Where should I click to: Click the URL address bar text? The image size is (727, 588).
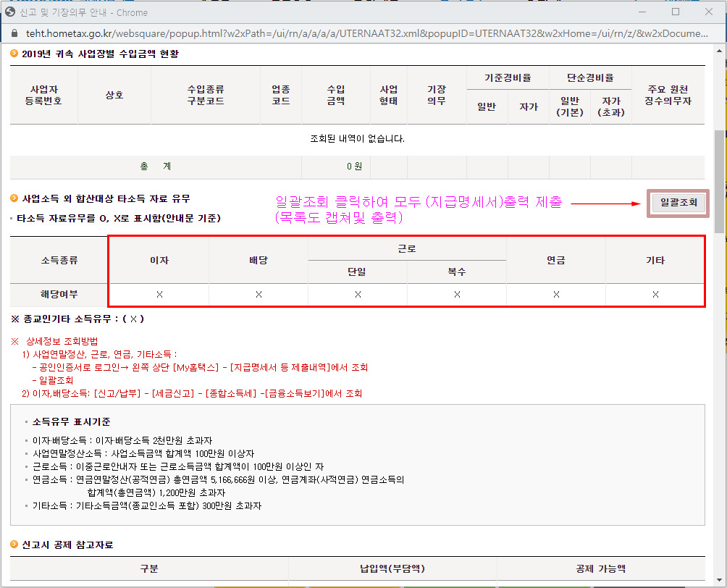click(x=366, y=33)
